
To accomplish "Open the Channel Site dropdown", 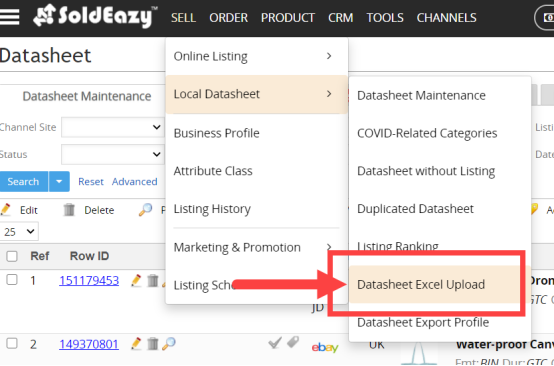I will 113,127.
